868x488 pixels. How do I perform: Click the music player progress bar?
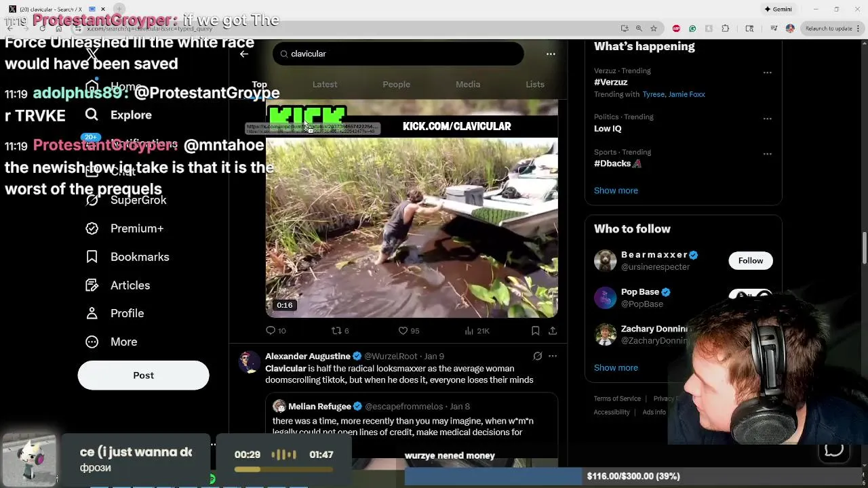pos(284,469)
